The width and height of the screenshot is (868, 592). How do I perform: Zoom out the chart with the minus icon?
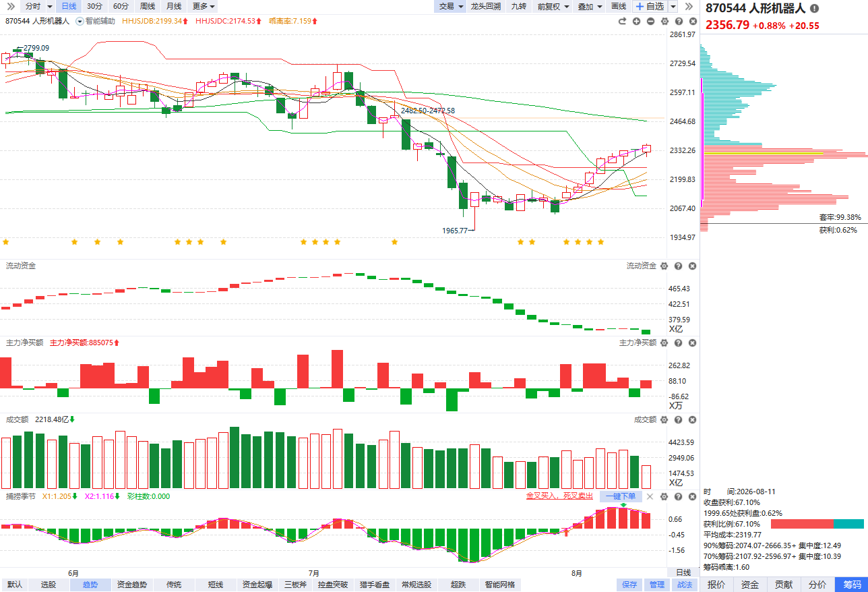(x=650, y=21)
